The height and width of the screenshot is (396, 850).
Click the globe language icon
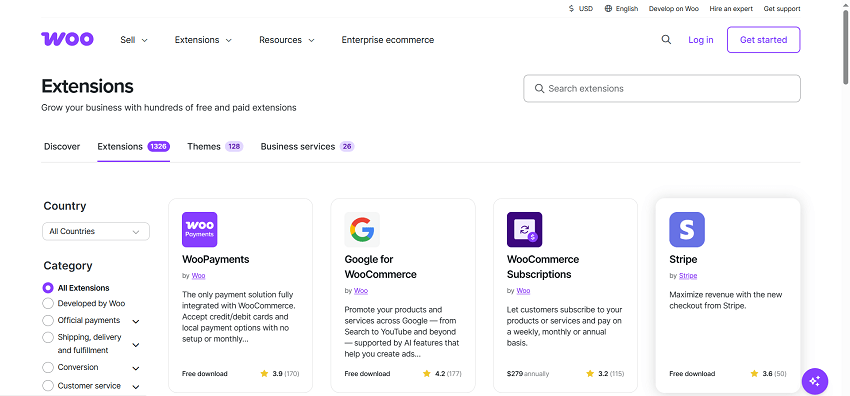[608, 9]
